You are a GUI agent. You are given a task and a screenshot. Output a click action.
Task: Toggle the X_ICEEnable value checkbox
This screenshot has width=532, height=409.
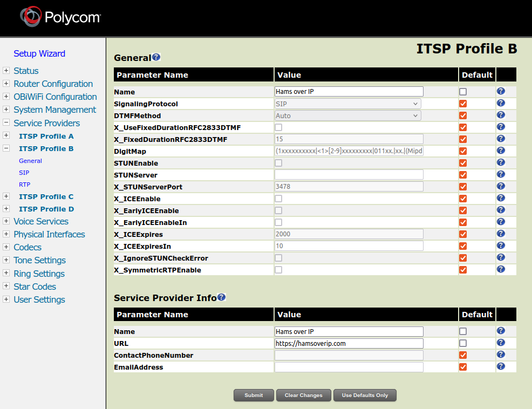point(278,199)
